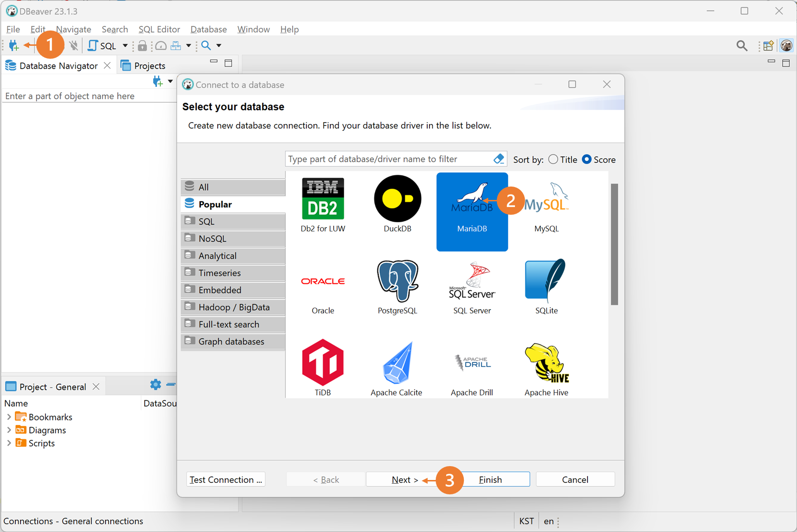
Task: Open the perspective switcher icon at top right
Action: click(x=768, y=45)
